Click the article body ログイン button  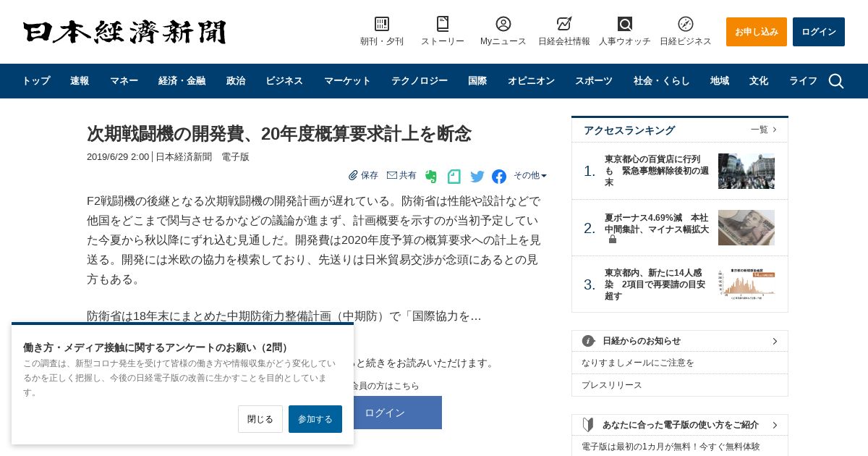398,413
